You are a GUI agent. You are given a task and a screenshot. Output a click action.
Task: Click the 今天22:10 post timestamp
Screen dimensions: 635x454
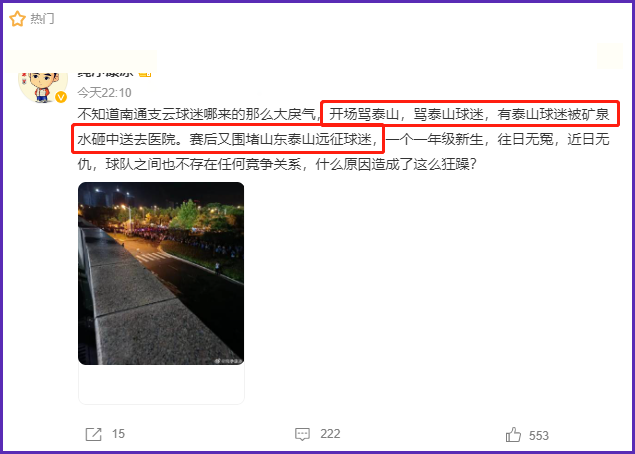[104, 93]
